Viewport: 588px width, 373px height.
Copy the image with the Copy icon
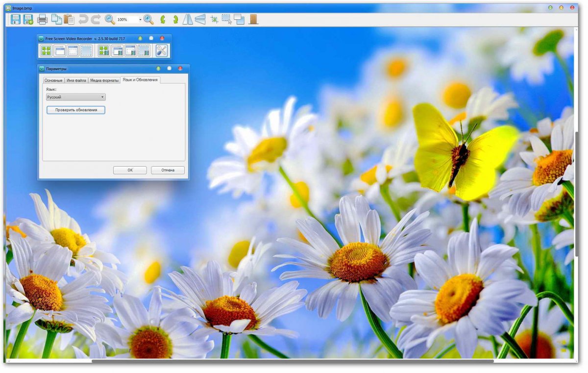point(57,20)
